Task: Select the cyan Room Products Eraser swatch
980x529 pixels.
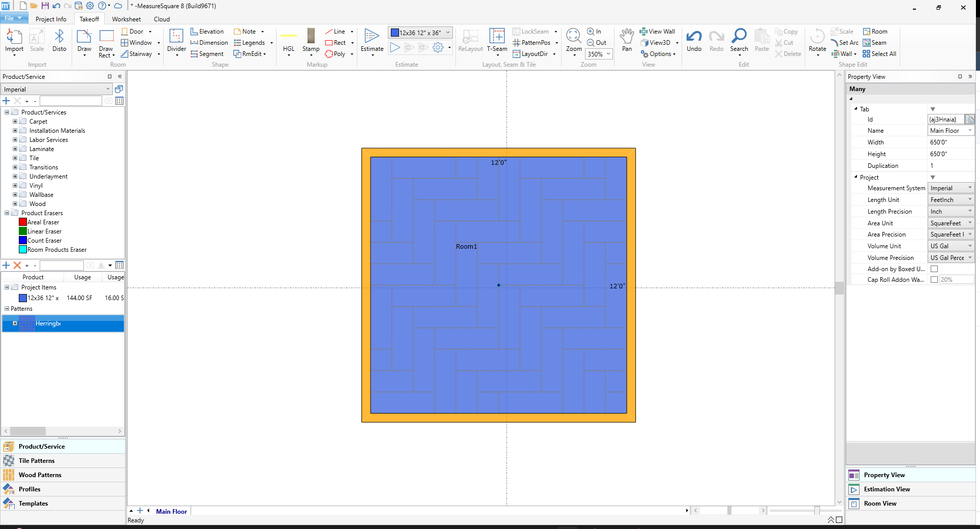Action: [23, 250]
